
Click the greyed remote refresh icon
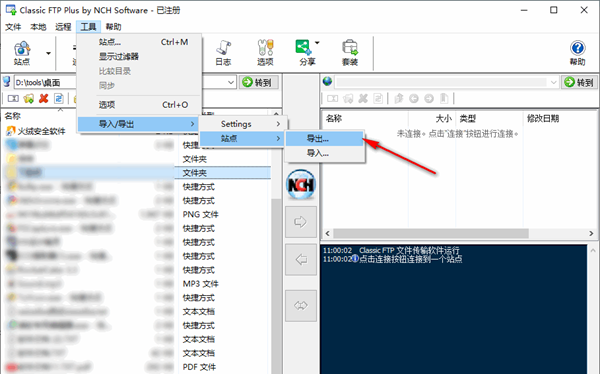point(378,99)
